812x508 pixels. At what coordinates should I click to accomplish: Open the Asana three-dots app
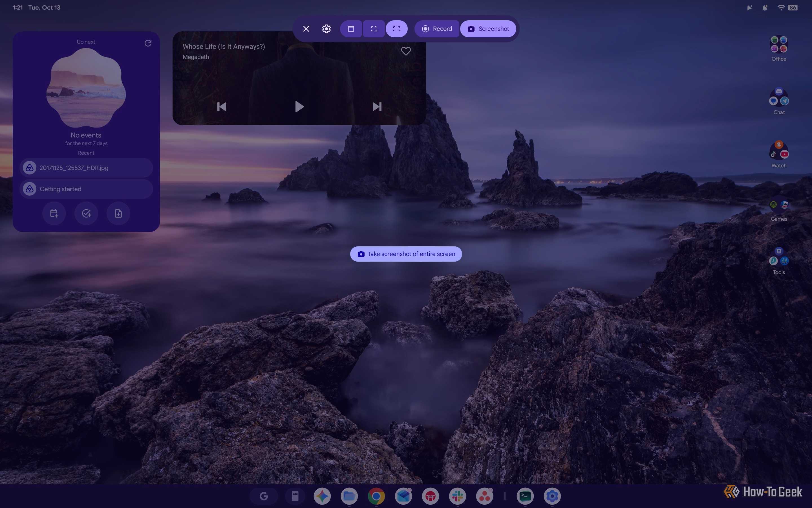point(484,496)
